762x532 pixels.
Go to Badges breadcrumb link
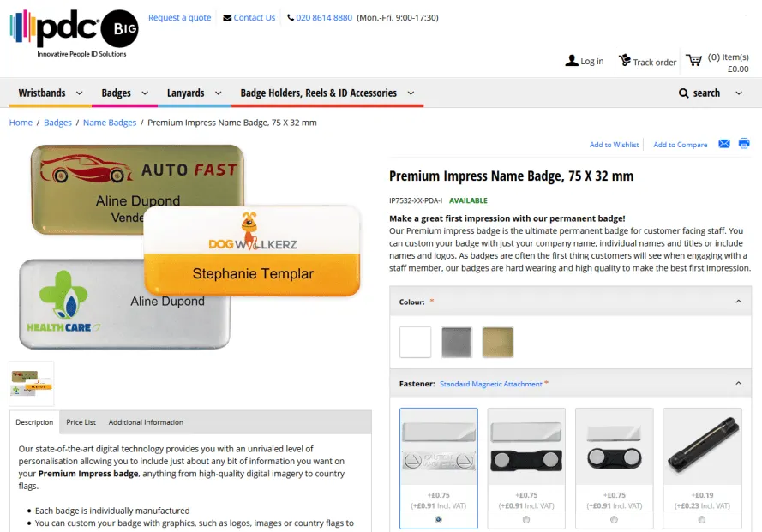[x=57, y=123]
